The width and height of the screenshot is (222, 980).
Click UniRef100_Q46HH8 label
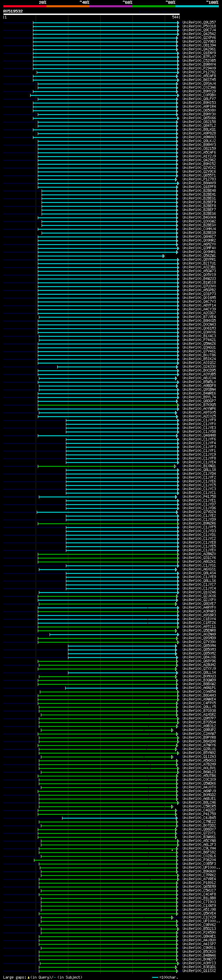pyautogui.click(x=199, y=436)
